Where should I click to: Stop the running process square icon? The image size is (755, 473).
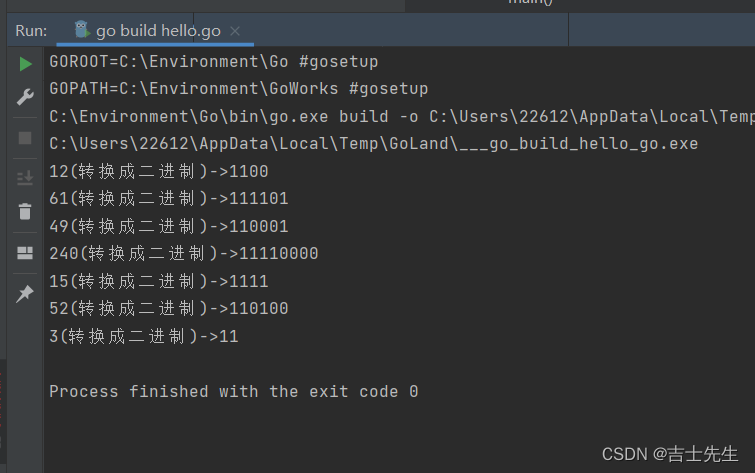[25, 138]
